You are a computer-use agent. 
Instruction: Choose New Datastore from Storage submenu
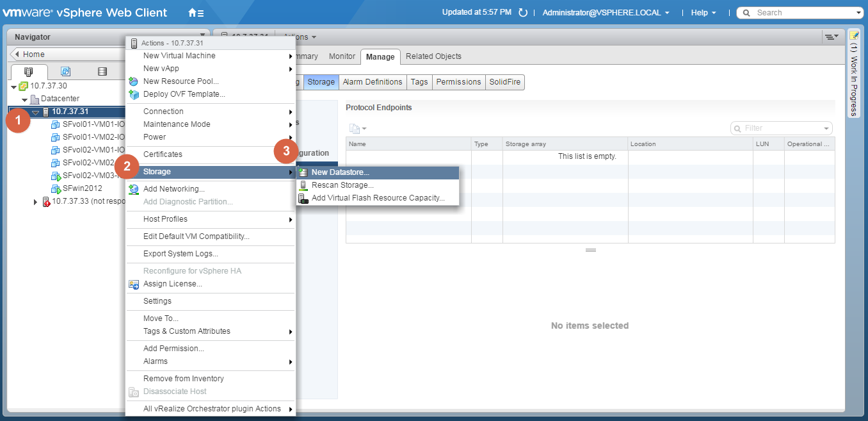click(378, 172)
